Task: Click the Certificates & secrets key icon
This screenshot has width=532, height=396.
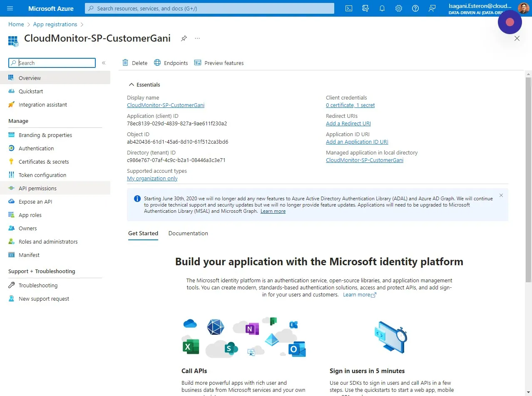Action: coord(11,162)
